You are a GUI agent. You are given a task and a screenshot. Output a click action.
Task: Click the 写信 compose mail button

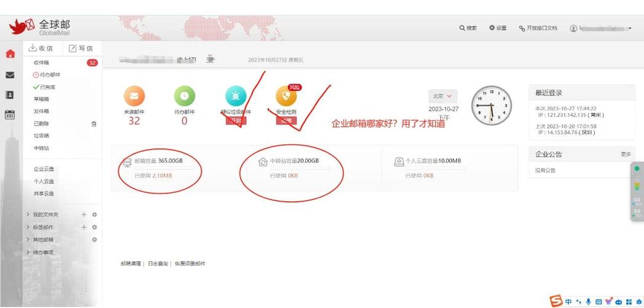81,49
